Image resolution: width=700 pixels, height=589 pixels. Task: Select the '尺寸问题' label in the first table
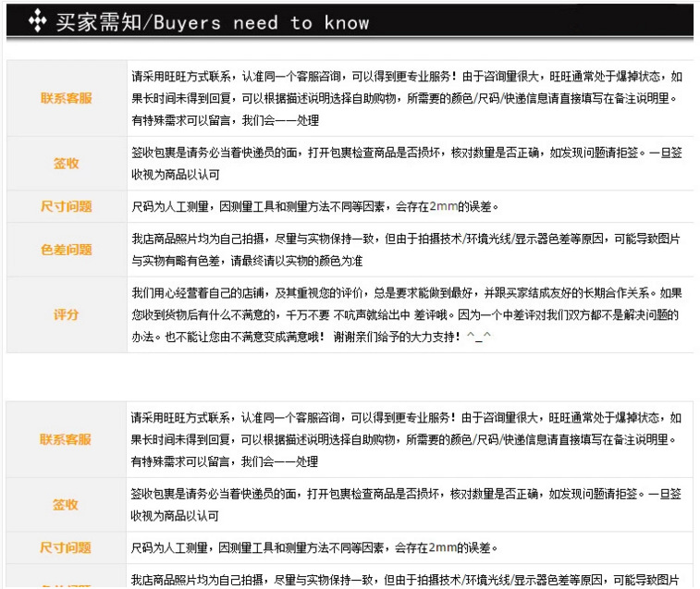click(x=66, y=206)
